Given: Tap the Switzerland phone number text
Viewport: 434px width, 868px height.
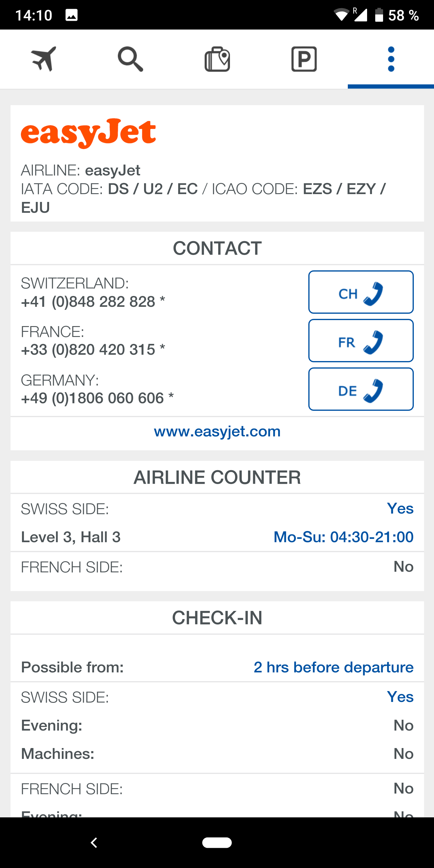Looking at the screenshot, I should coord(93,302).
